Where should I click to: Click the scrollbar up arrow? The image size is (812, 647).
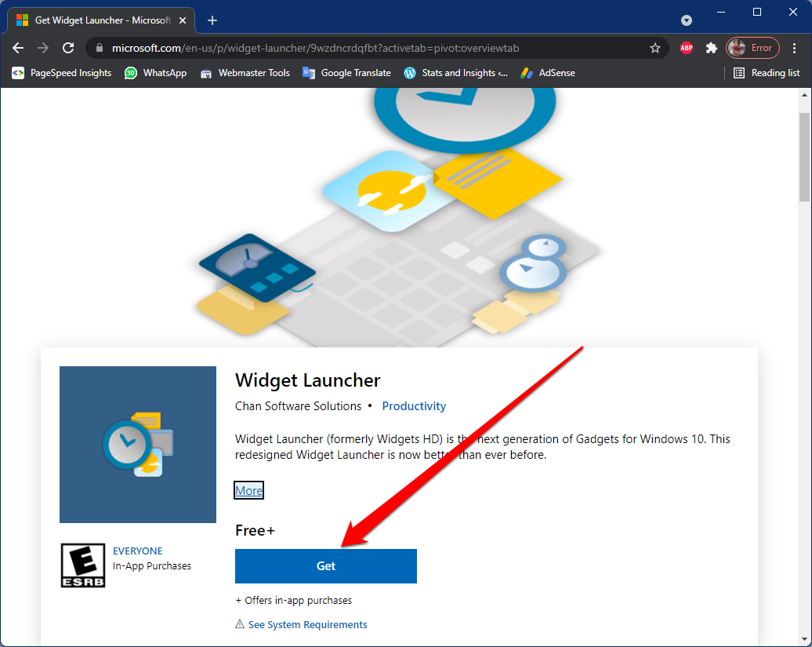(804, 96)
